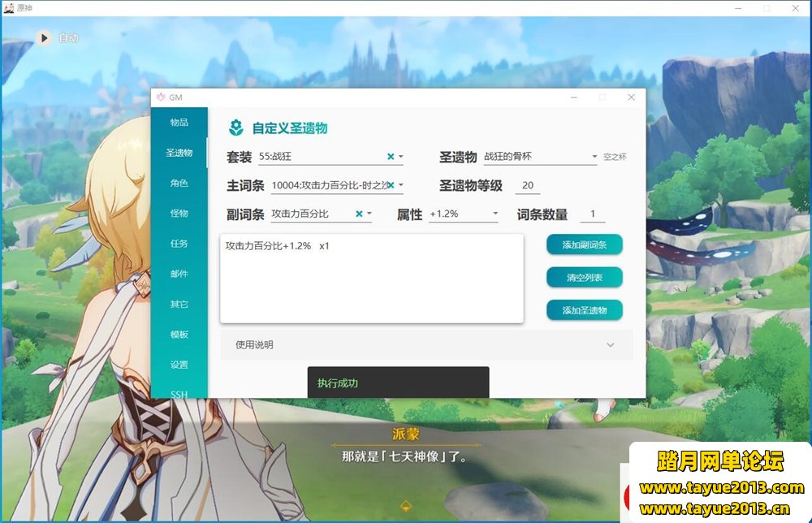Click the 圣遗物等级 input showing 20

[x=528, y=185]
